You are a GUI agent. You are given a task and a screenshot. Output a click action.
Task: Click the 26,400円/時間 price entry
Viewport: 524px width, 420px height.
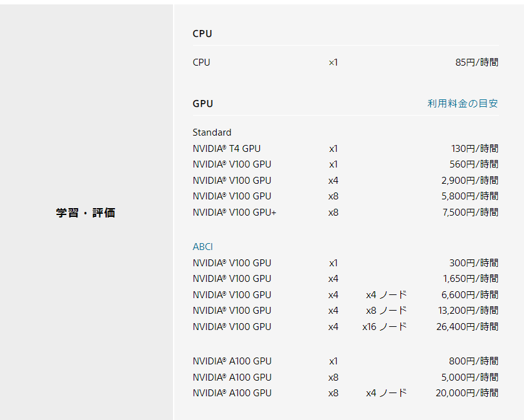[469, 326]
